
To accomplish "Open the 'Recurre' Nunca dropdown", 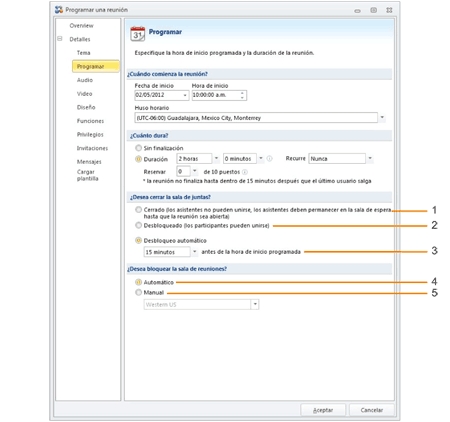I will (x=370, y=158).
